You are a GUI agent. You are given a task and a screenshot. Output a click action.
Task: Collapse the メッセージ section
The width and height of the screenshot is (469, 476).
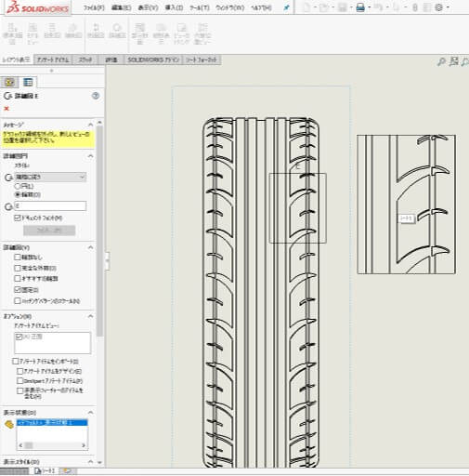[90, 125]
